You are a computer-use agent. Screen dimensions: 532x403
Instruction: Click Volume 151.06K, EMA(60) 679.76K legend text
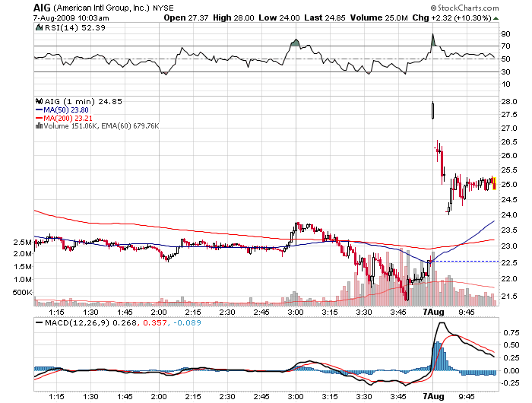[x=101, y=126]
